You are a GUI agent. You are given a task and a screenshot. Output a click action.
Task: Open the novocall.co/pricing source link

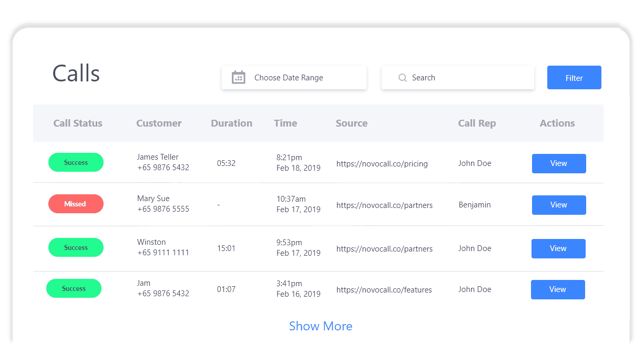point(382,163)
